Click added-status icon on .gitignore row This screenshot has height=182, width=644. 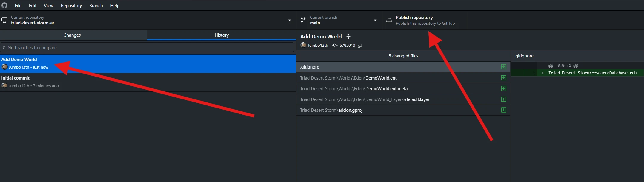click(504, 67)
